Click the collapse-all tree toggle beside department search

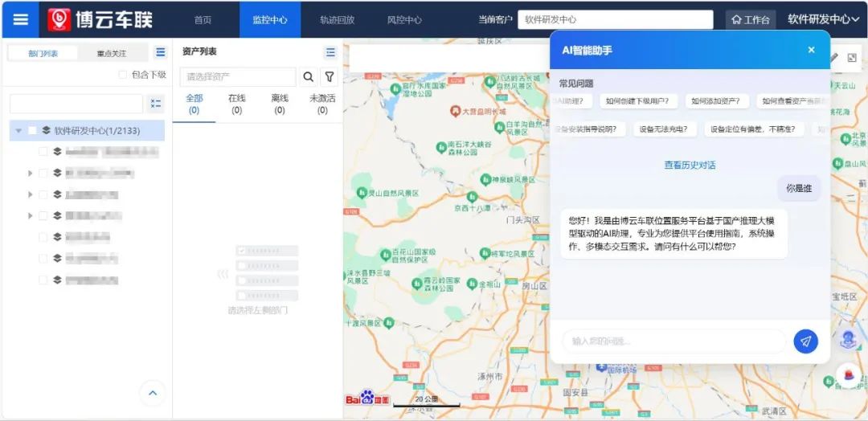156,104
